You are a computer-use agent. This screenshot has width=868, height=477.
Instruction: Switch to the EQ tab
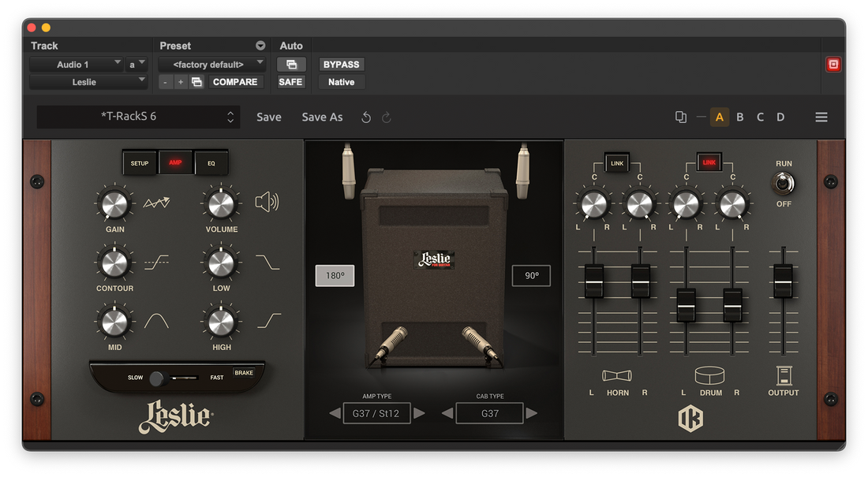(x=211, y=163)
